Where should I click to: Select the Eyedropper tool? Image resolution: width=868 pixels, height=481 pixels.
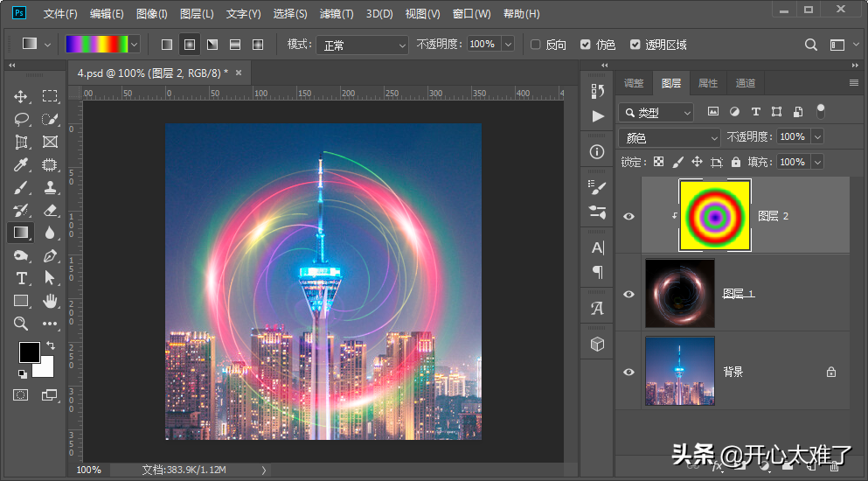[x=21, y=164]
